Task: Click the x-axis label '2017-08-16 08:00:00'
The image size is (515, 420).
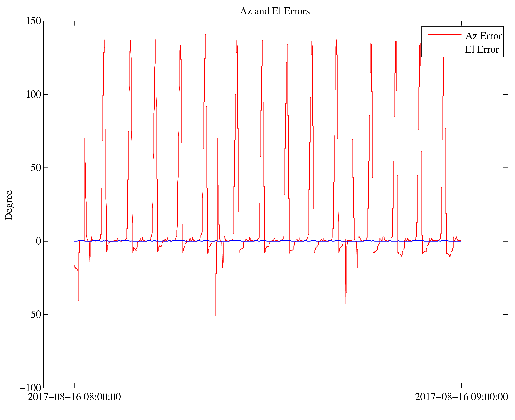Action: pyautogui.click(x=74, y=397)
